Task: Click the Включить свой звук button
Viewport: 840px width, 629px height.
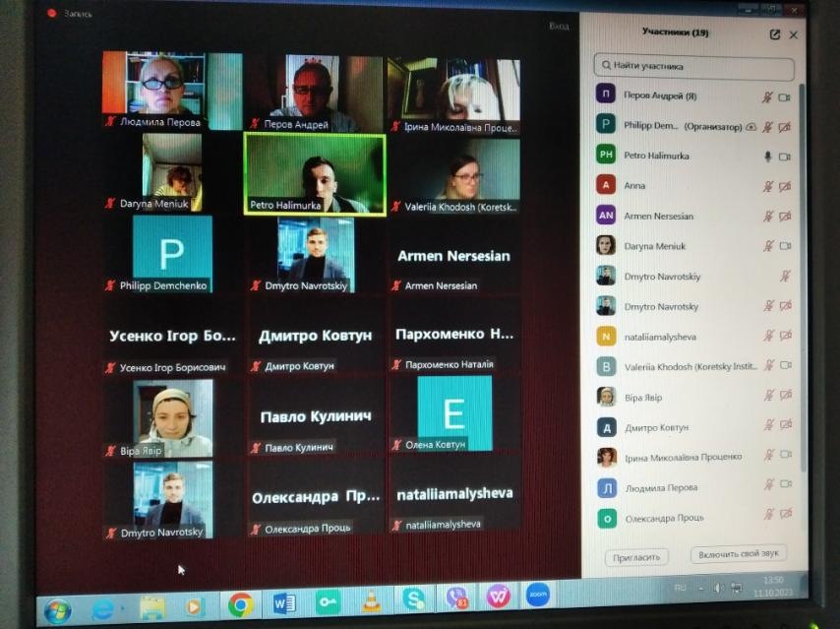Action: coord(739,553)
